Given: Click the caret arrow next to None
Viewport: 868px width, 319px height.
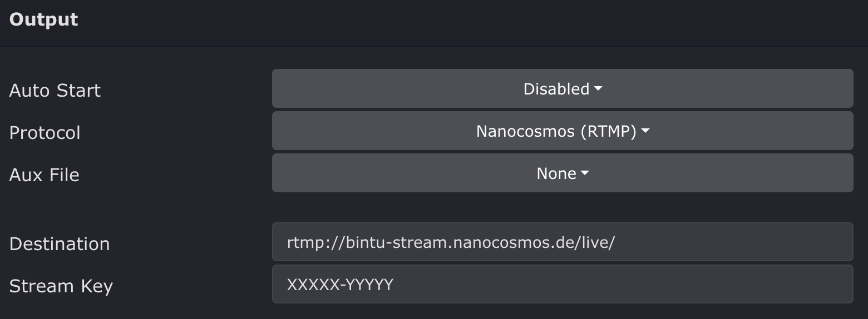Looking at the screenshot, I should coord(585,173).
